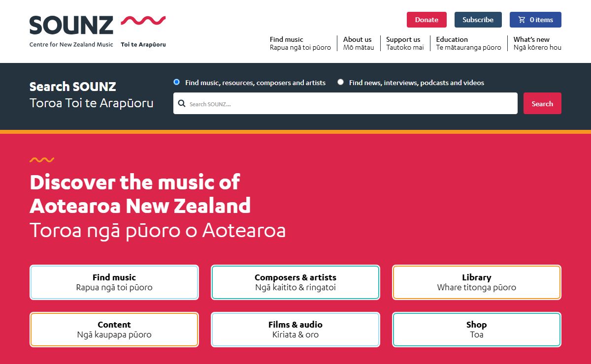Viewport: 591px width, 364px height.
Task: Click the red wave logo mark
Action: tap(143, 20)
